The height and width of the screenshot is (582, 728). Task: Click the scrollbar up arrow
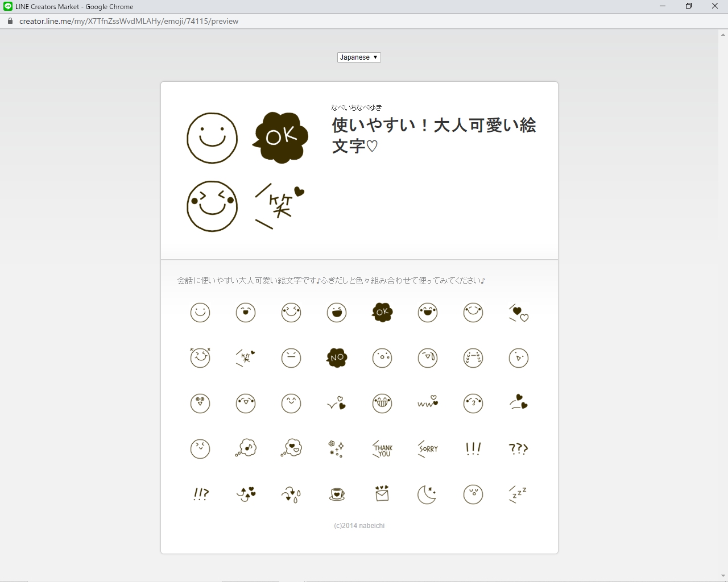tap(723, 34)
